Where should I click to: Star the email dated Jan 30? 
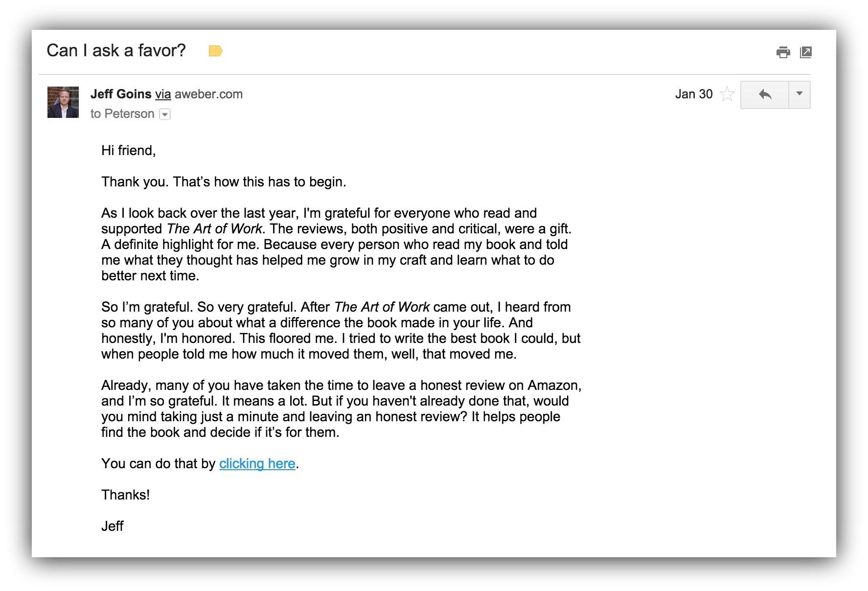point(727,94)
